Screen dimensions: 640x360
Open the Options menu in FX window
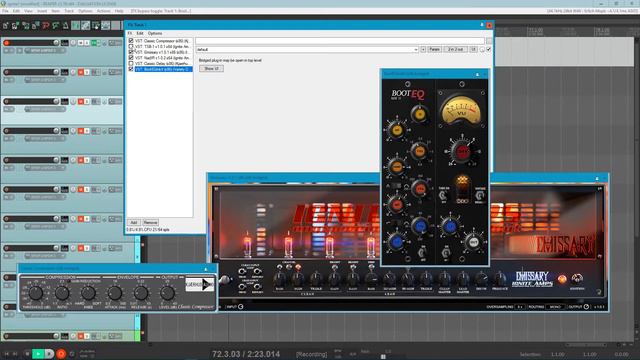(x=155, y=33)
